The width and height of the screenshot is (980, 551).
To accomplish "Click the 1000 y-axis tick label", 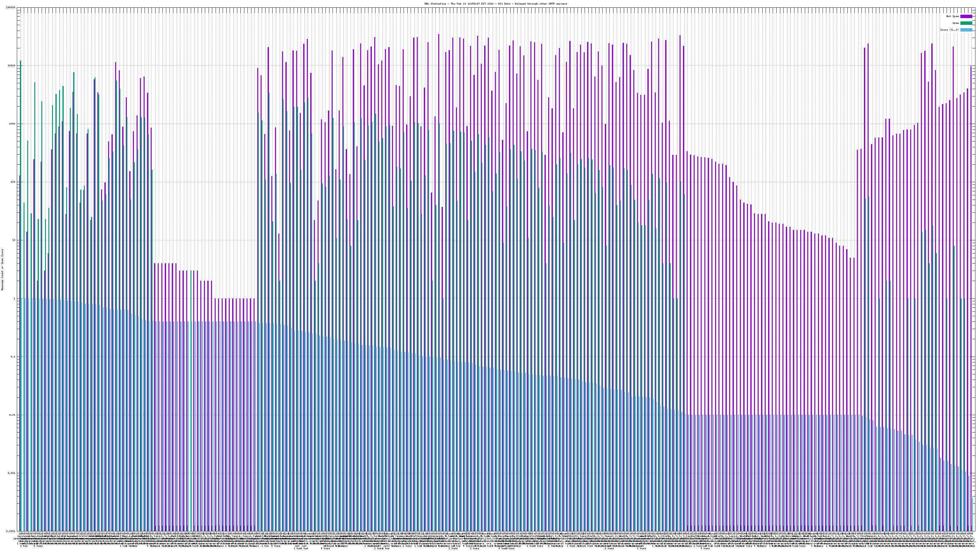I will coord(13,124).
